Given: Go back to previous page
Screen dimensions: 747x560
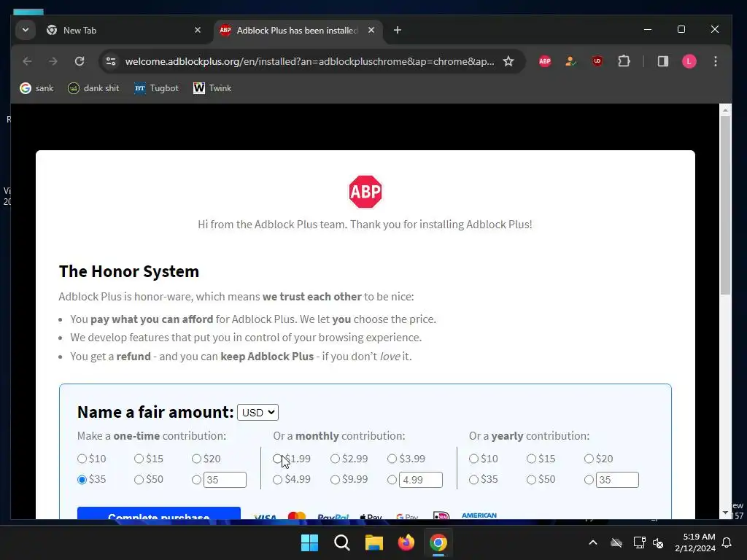Looking at the screenshot, I should pyautogui.click(x=27, y=61).
